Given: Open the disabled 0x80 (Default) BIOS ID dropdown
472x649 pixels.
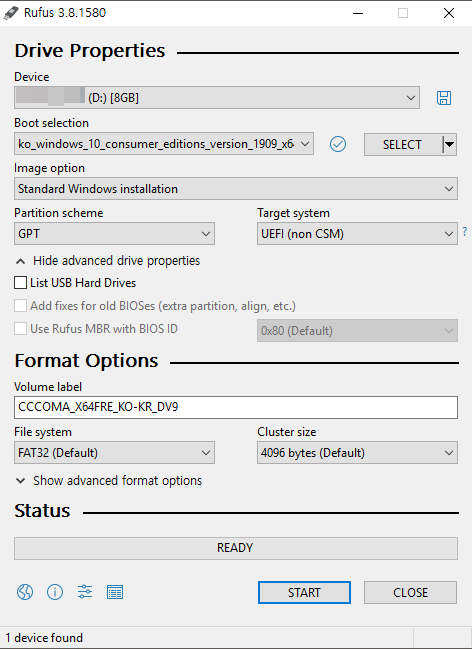Looking at the screenshot, I should point(357,330).
